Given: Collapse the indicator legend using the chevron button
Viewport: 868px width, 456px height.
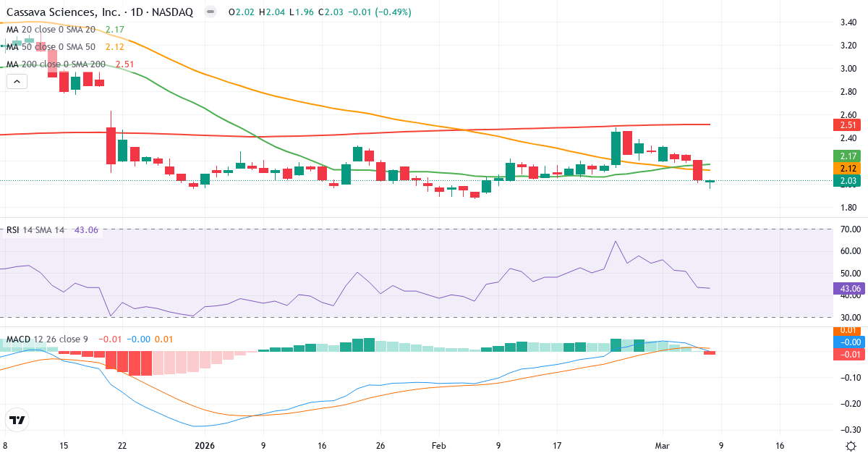Looking at the screenshot, I should (15, 81).
